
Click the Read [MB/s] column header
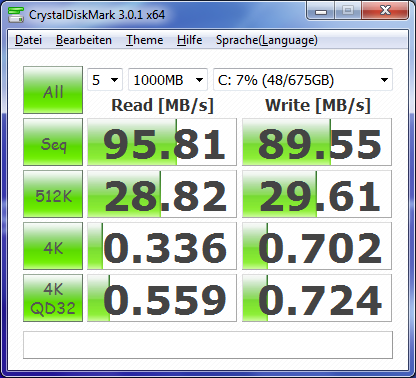click(x=162, y=106)
